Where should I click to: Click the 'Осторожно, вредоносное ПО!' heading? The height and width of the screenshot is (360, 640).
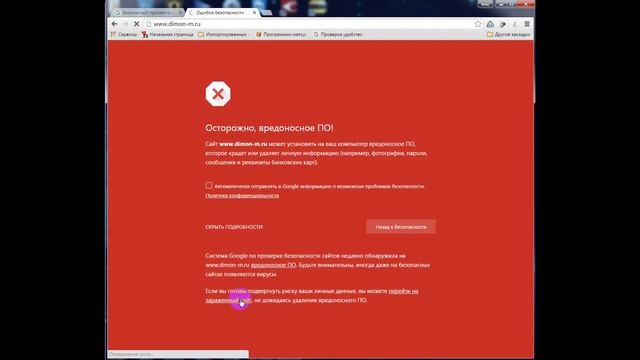point(269,128)
